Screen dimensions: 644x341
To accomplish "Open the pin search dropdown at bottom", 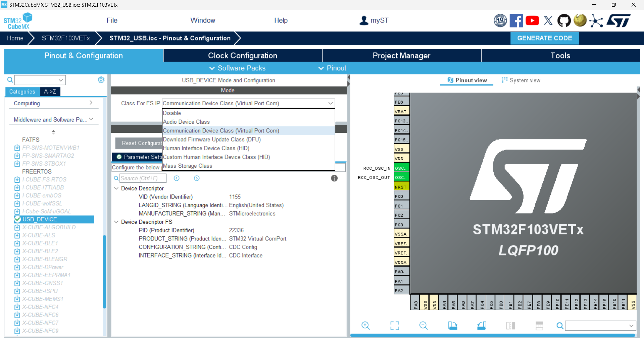I will coord(631,326).
